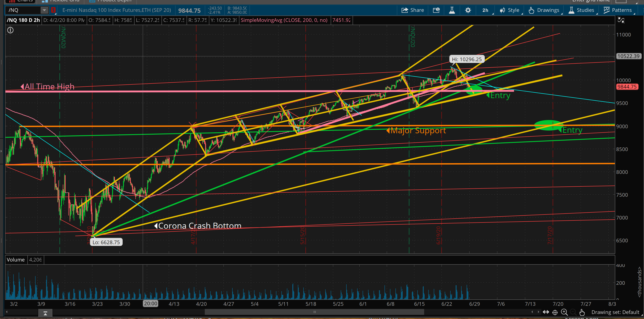Click the red symbol link indicator icon
The width and height of the screenshot is (644, 319).
point(53,10)
